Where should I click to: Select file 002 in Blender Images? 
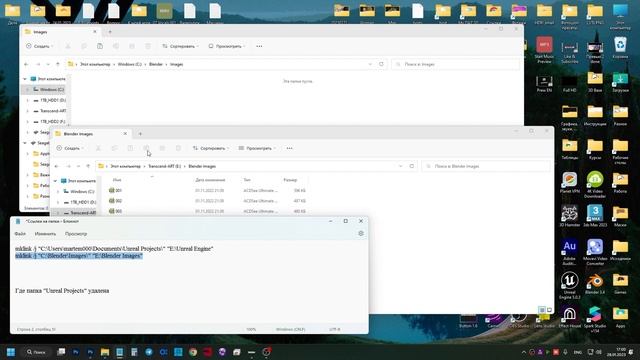pos(118,201)
